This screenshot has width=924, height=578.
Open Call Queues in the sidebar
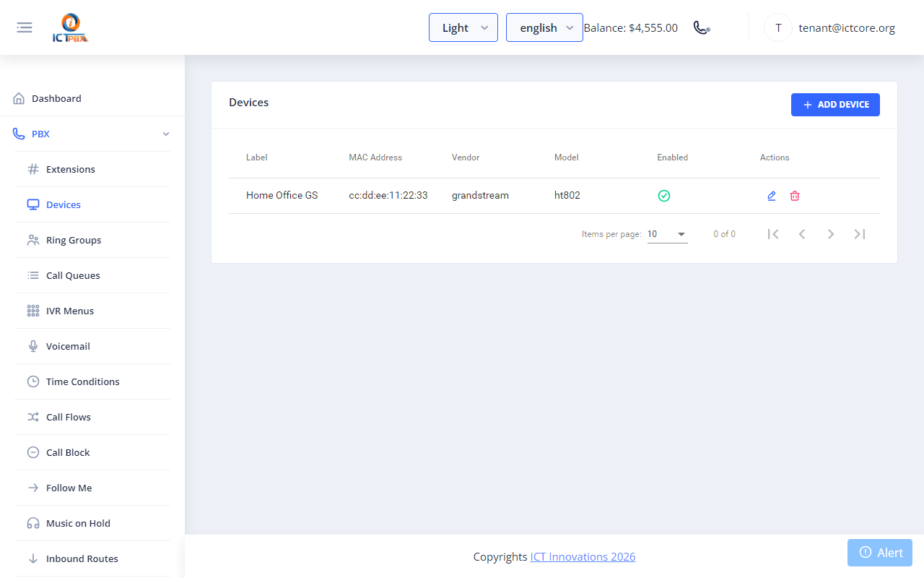[x=92, y=275]
